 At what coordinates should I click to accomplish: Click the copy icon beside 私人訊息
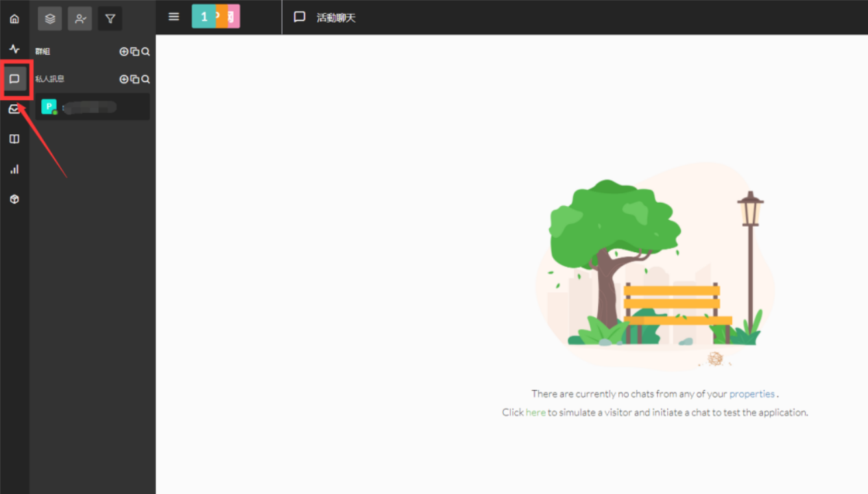(134, 79)
